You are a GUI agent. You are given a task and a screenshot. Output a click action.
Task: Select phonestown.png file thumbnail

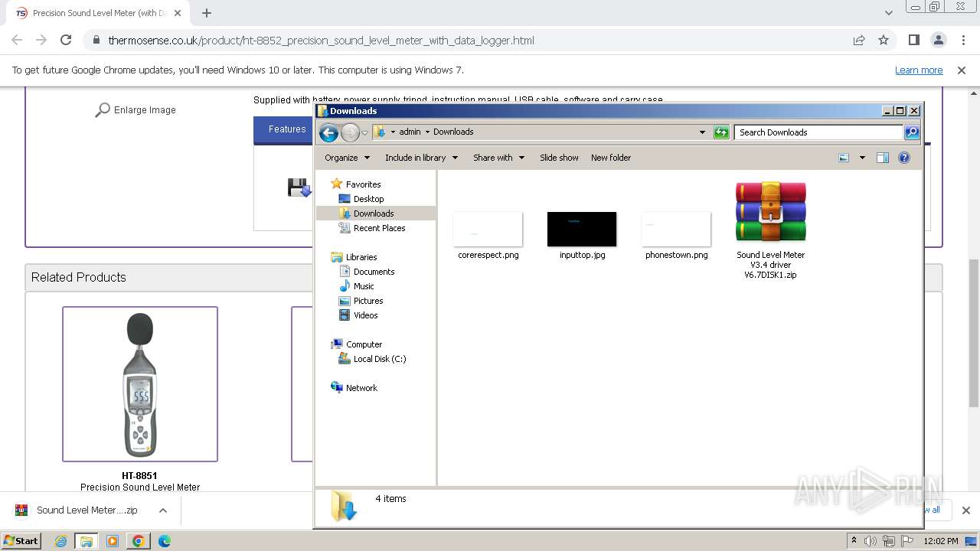pyautogui.click(x=676, y=230)
